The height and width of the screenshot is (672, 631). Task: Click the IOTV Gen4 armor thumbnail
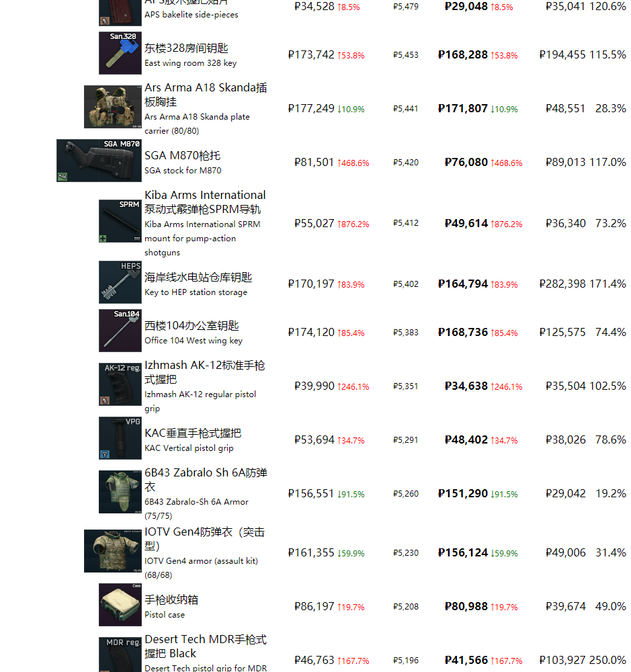tap(112, 551)
